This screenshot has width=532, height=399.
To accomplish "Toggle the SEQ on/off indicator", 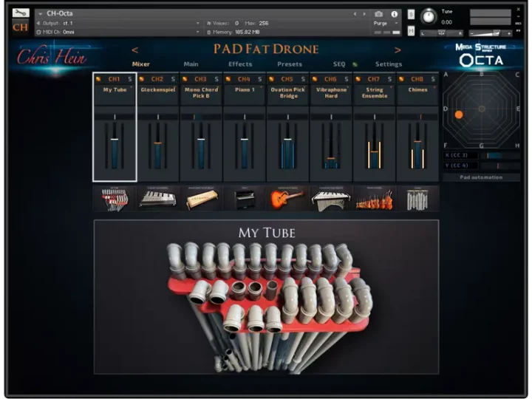I will coord(355,65).
